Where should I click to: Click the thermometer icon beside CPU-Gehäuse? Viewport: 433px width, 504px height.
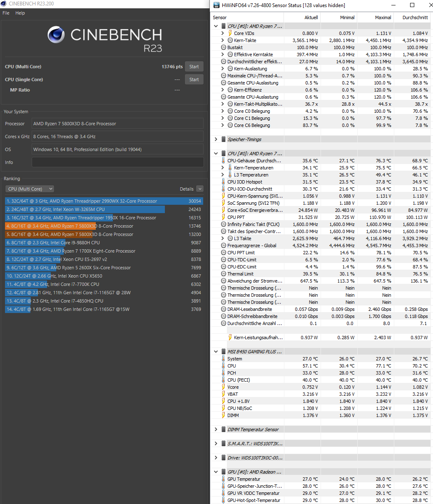pyautogui.click(x=224, y=161)
